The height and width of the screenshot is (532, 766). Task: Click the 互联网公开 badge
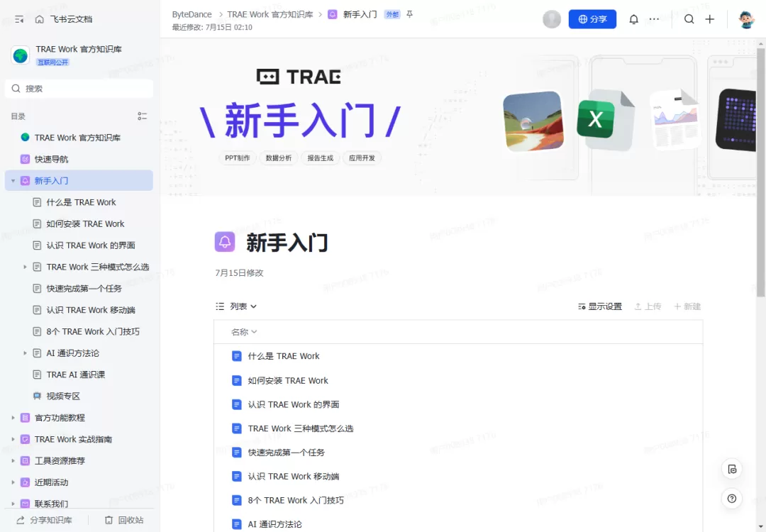52,62
